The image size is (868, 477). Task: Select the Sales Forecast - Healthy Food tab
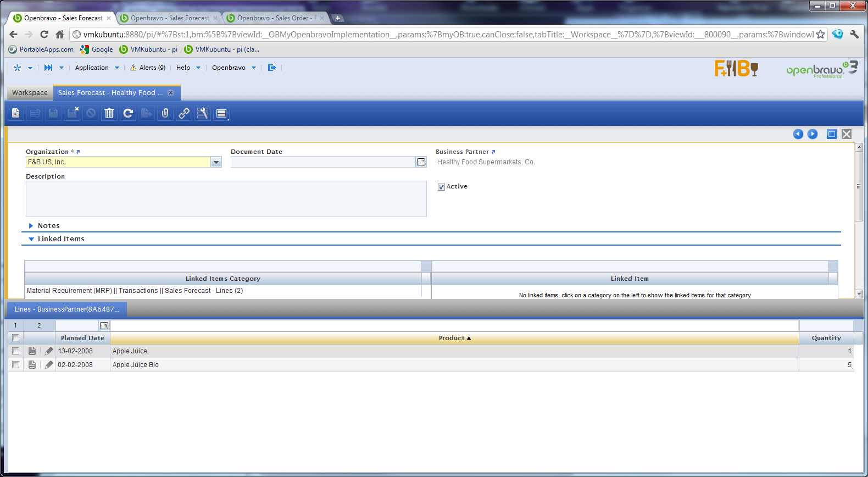click(x=110, y=93)
